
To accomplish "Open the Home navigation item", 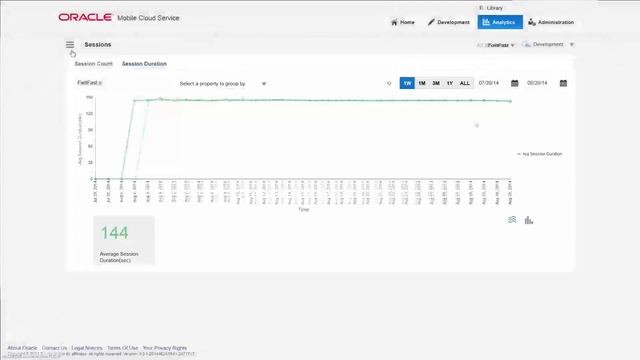I will [x=402, y=22].
